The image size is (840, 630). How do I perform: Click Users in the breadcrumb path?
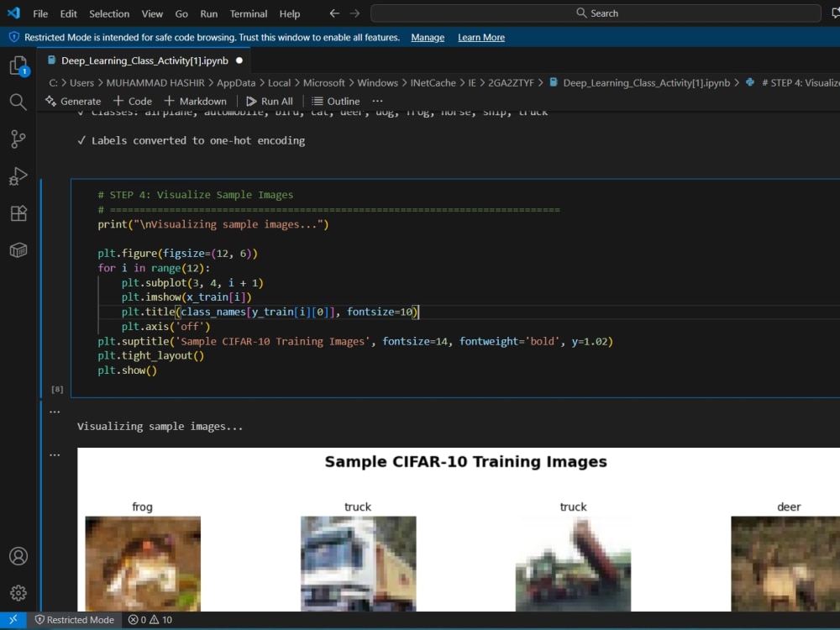(x=81, y=83)
